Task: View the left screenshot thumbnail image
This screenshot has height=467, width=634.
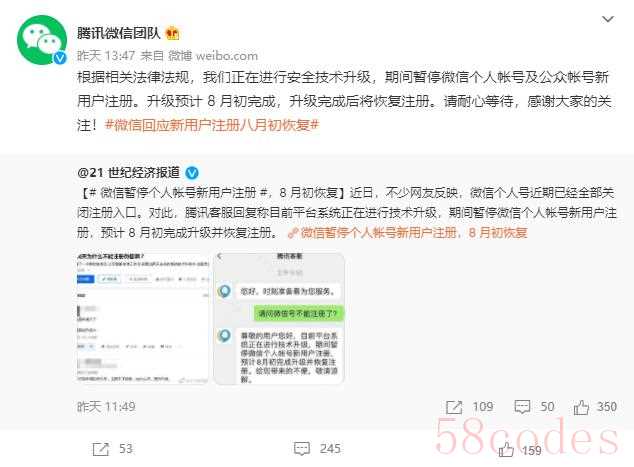Action: tap(143, 318)
